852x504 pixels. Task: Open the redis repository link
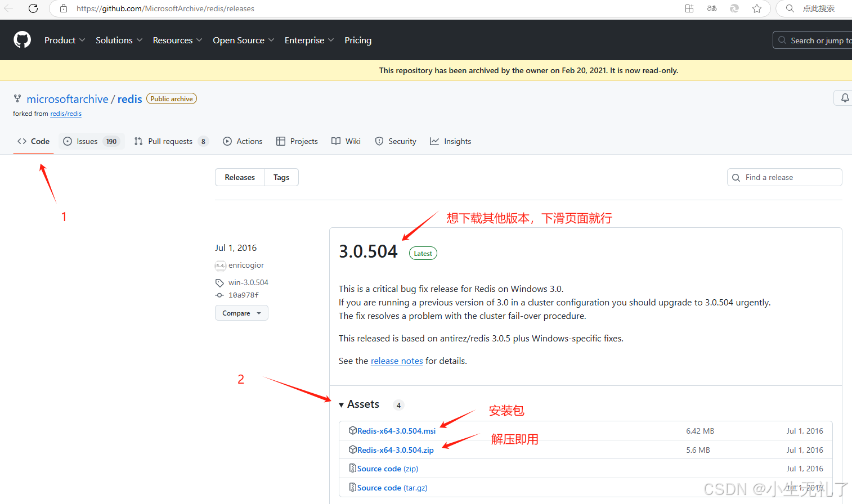(x=129, y=99)
